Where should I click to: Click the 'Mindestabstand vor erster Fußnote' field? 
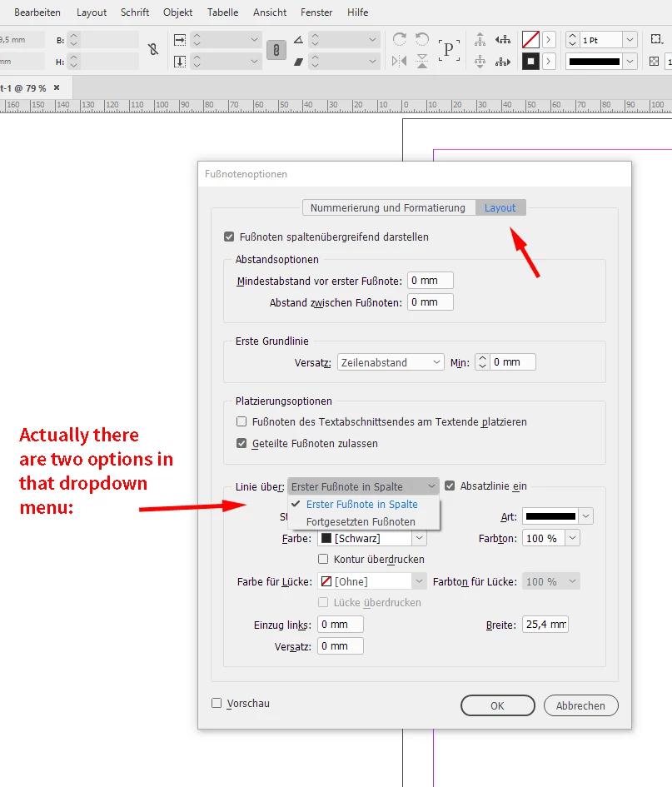[431, 281]
